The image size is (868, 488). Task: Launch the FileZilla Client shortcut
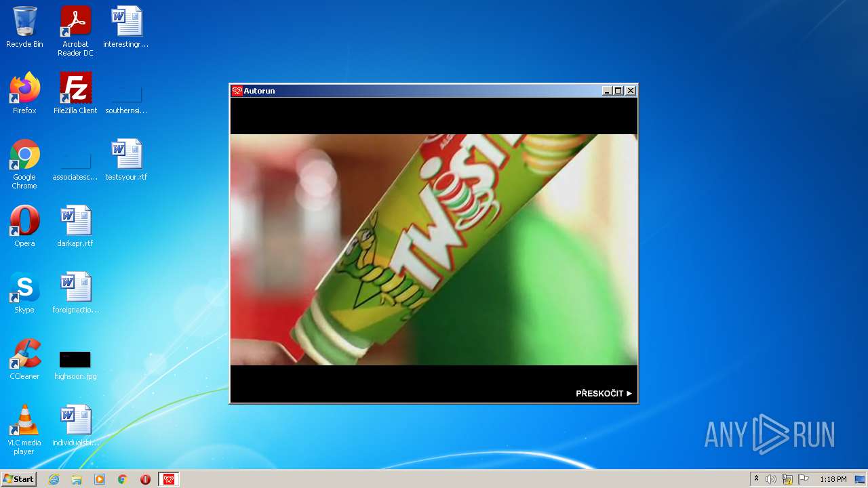(75, 94)
